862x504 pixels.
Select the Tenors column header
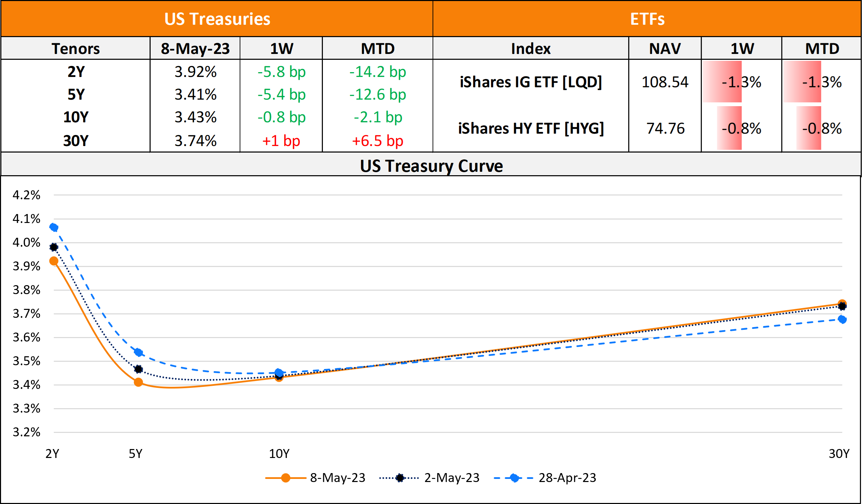click(76, 48)
